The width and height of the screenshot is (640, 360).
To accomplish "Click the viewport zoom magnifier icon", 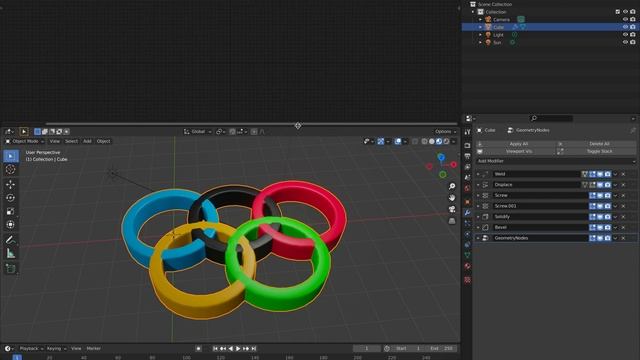I will 452,186.
